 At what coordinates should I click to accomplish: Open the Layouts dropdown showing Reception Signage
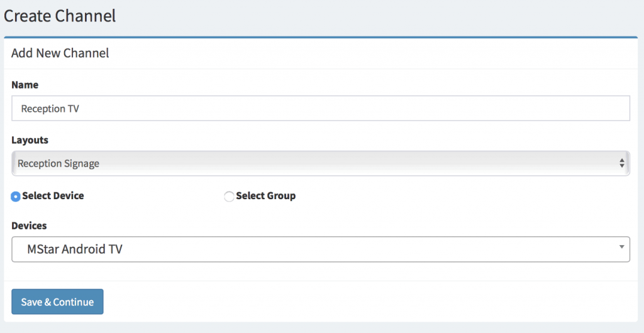[x=320, y=163]
